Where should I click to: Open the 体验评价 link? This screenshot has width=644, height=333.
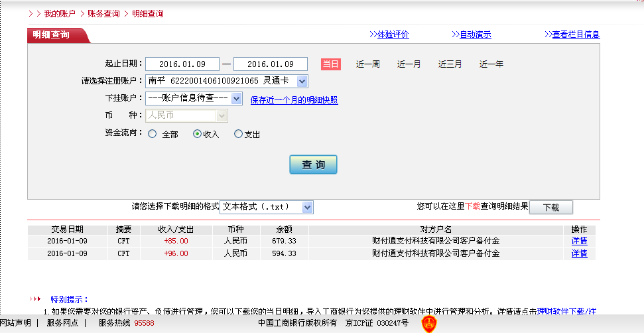393,34
